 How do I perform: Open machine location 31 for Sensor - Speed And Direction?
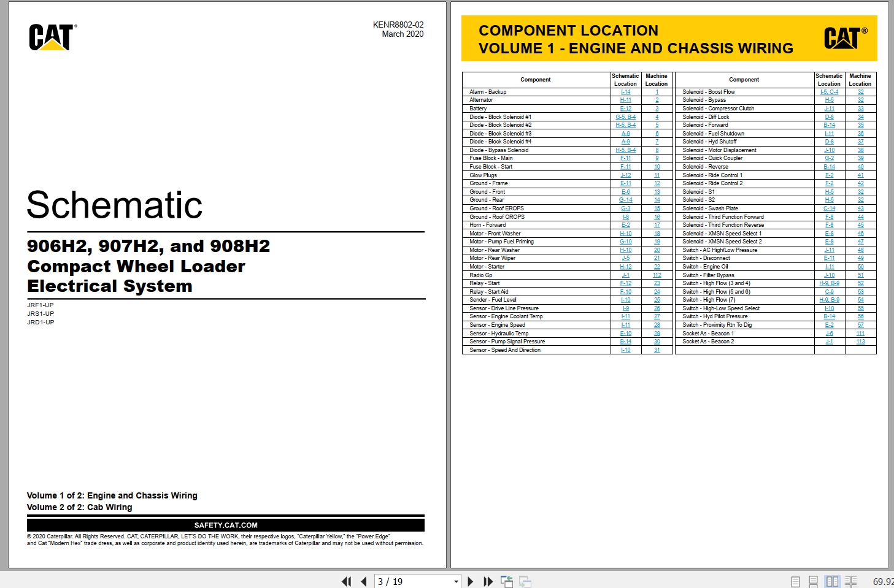[657, 350]
